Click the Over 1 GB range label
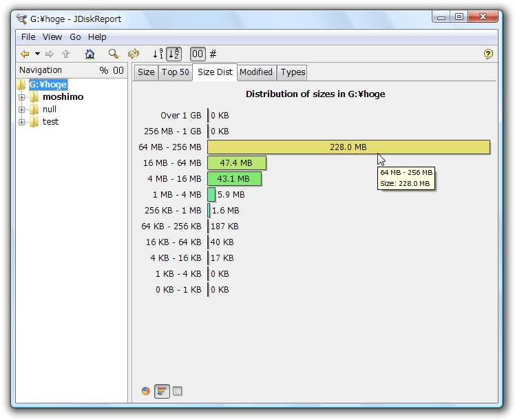515x420 pixels. click(x=180, y=116)
